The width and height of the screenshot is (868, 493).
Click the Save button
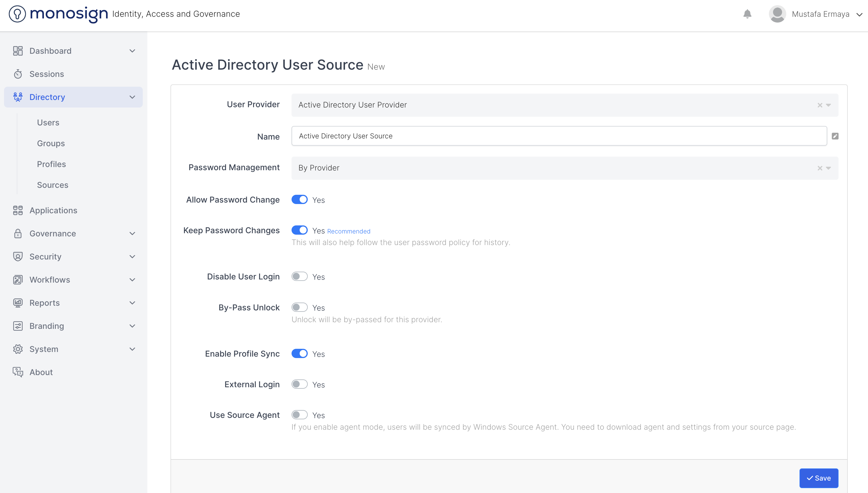click(819, 478)
